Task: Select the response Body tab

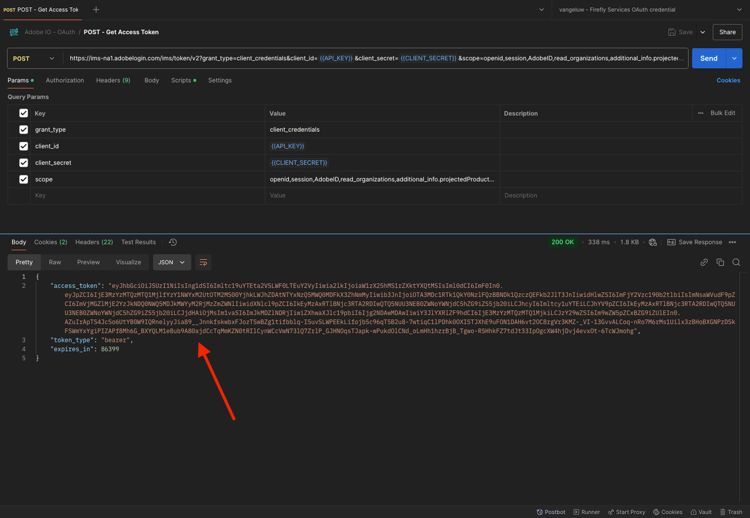Action: pyautogui.click(x=19, y=242)
